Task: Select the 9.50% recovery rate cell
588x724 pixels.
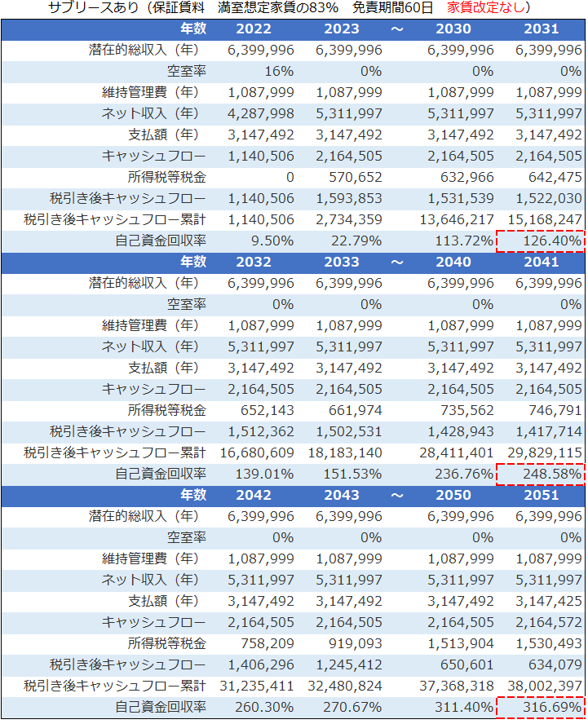Action: [272, 241]
